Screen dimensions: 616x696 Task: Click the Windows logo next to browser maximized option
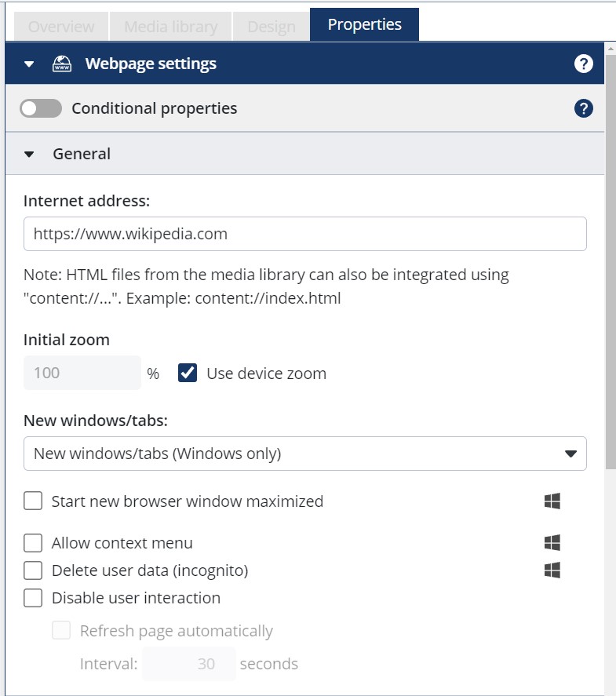[x=552, y=501]
